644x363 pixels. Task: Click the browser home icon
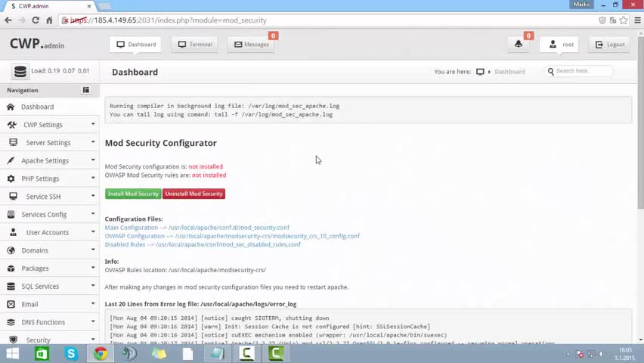point(49,20)
